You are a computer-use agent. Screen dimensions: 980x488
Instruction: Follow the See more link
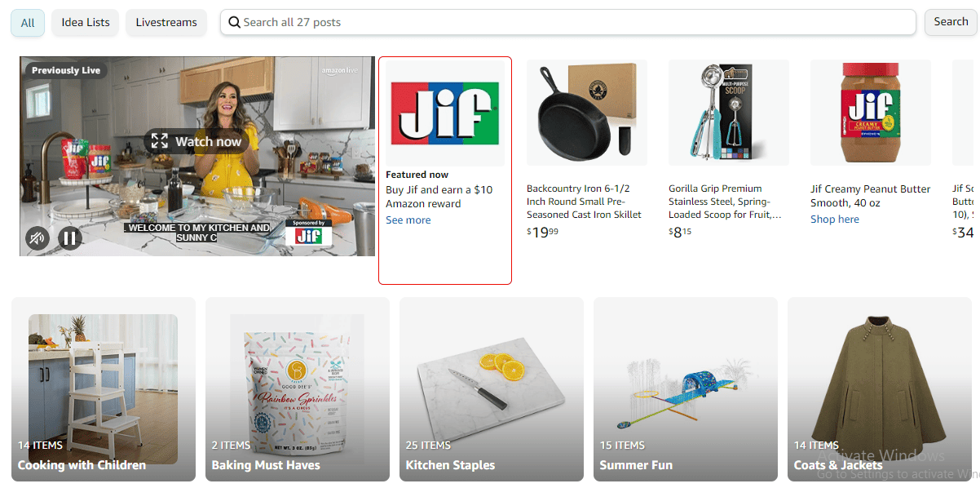pos(408,220)
